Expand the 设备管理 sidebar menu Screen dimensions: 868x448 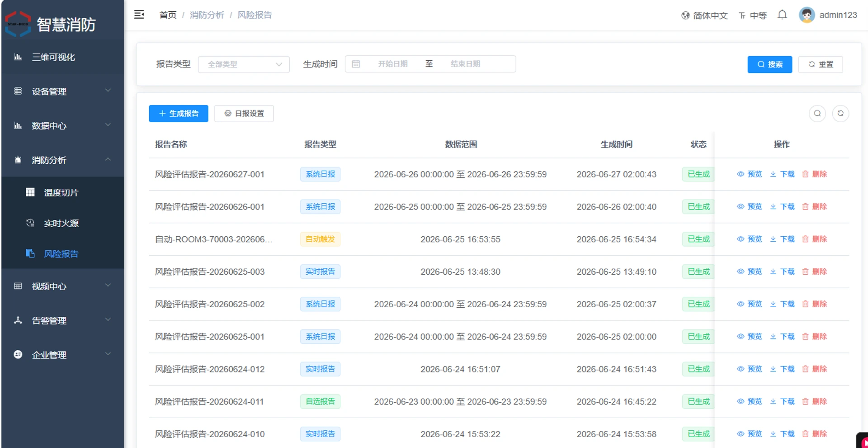coord(62,91)
